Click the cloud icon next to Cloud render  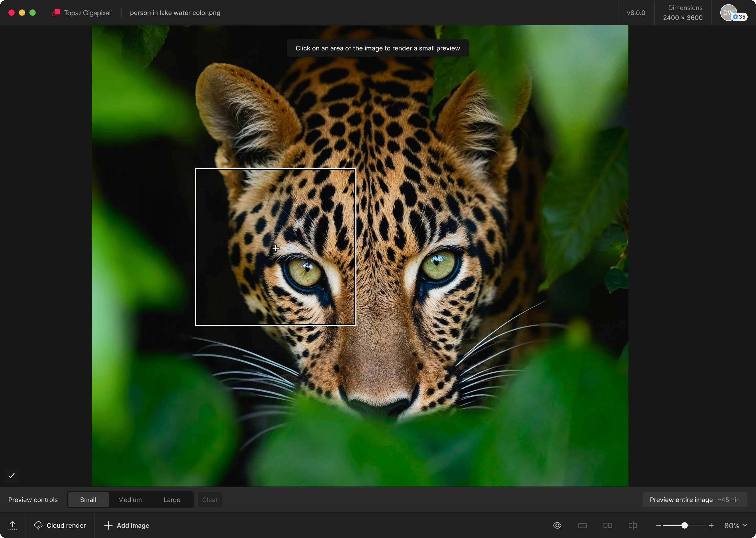pyautogui.click(x=38, y=525)
